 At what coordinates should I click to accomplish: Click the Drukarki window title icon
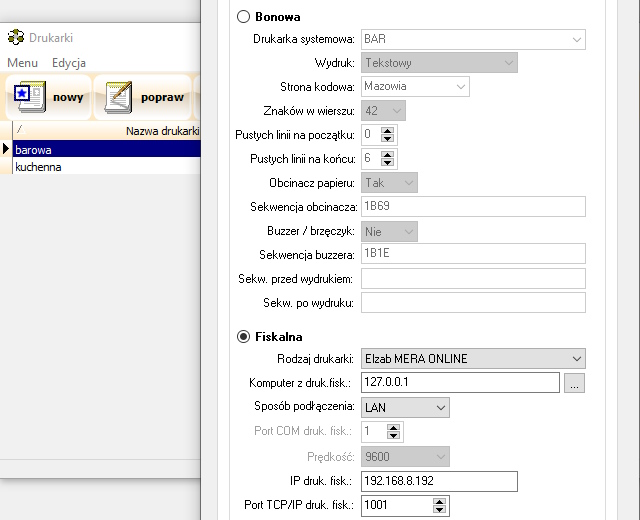click(x=16, y=38)
